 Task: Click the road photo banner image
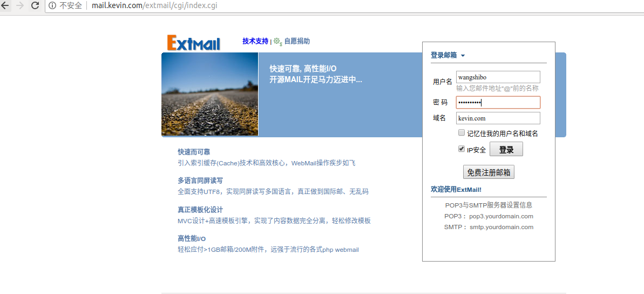[x=210, y=94]
